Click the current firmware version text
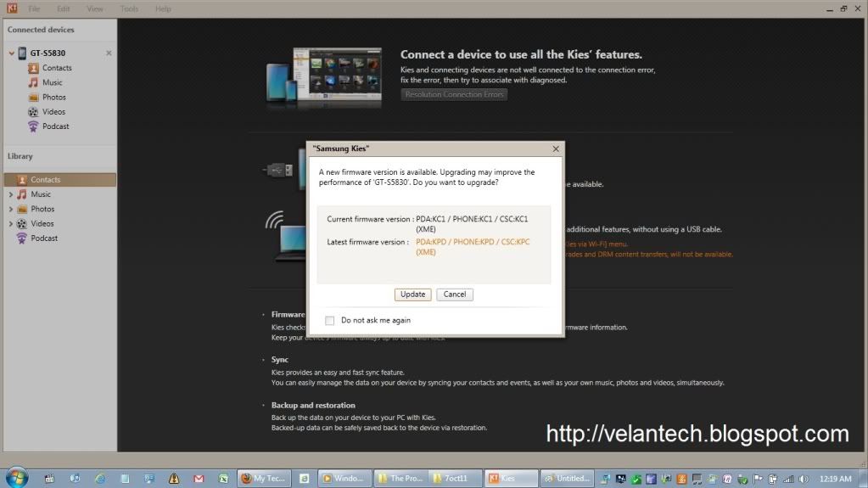The width and height of the screenshot is (868, 488). tap(472, 224)
